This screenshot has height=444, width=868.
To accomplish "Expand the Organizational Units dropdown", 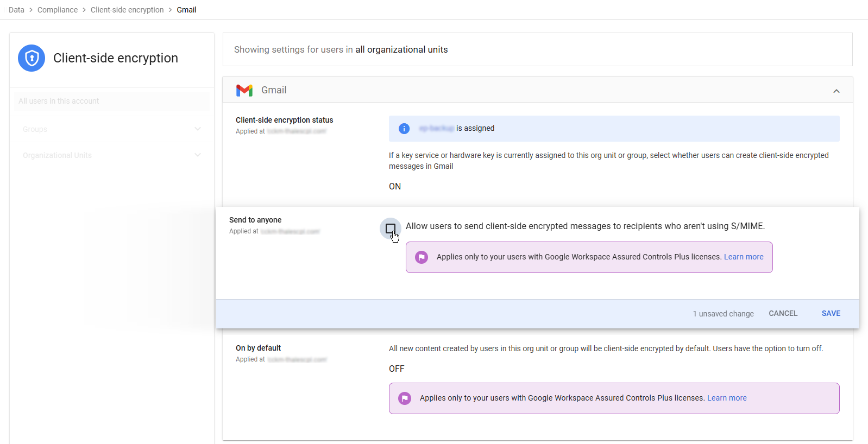I will point(112,155).
